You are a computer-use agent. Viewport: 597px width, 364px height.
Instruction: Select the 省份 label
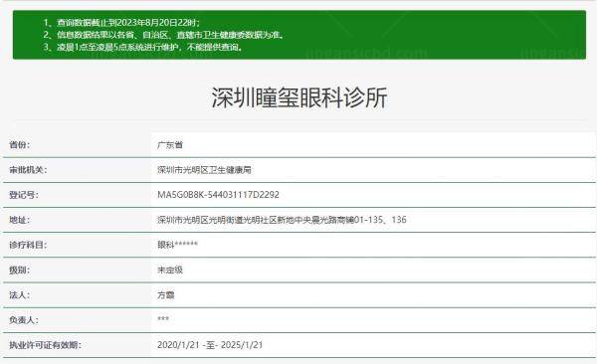[x=20, y=144]
